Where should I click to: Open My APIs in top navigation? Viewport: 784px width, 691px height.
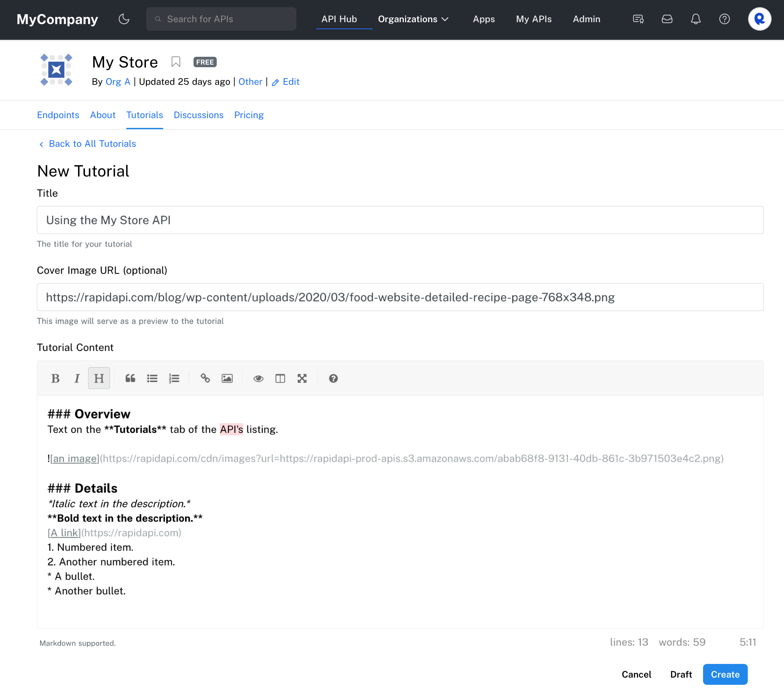pos(534,19)
